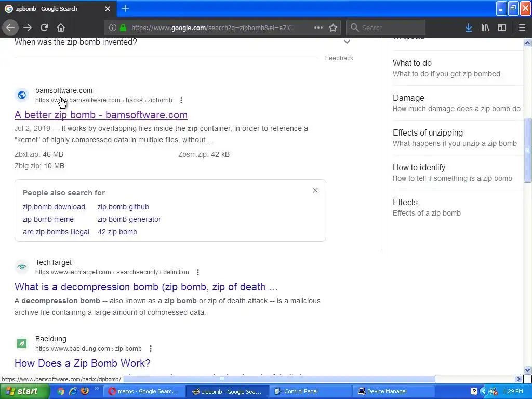
Task: Open a new tab with plus button
Action: click(125, 8)
